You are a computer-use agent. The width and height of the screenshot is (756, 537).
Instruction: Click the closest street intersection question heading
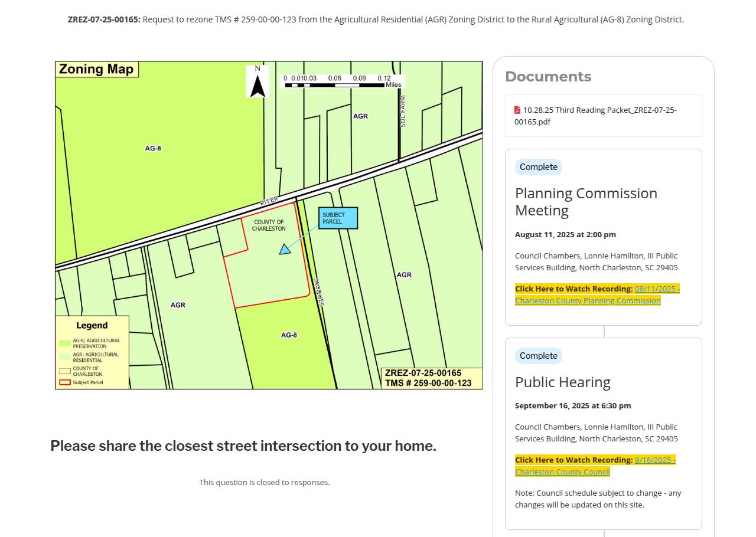(x=243, y=446)
